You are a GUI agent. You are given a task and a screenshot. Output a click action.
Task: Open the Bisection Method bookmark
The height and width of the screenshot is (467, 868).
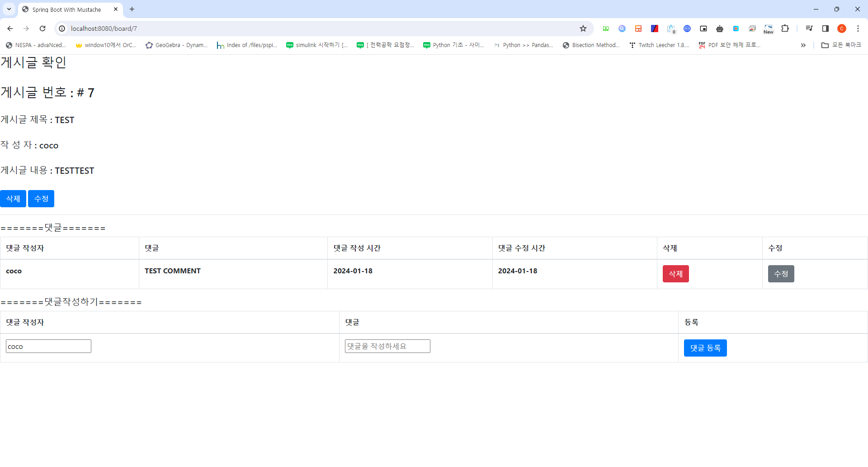[591, 45]
